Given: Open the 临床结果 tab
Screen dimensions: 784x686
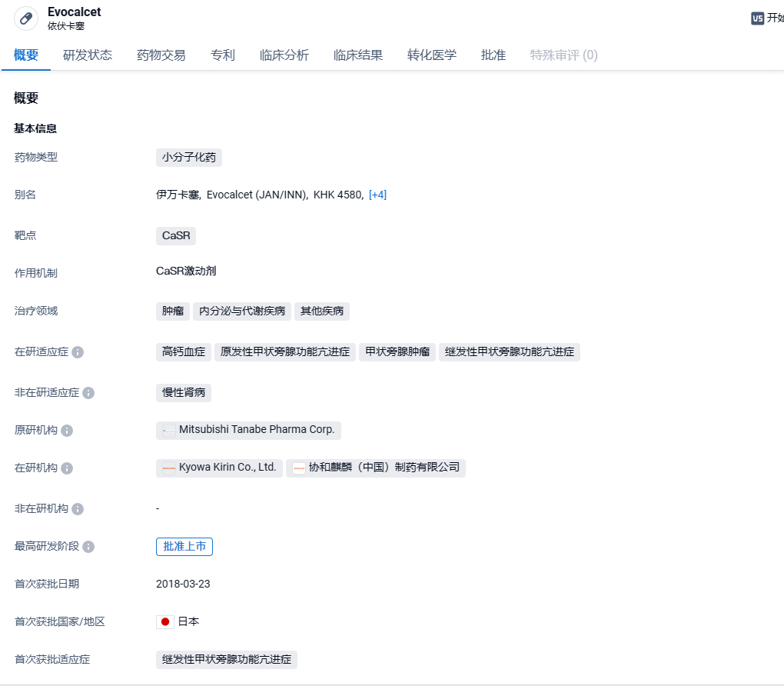Looking at the screenshot, I should pos(358,55).
